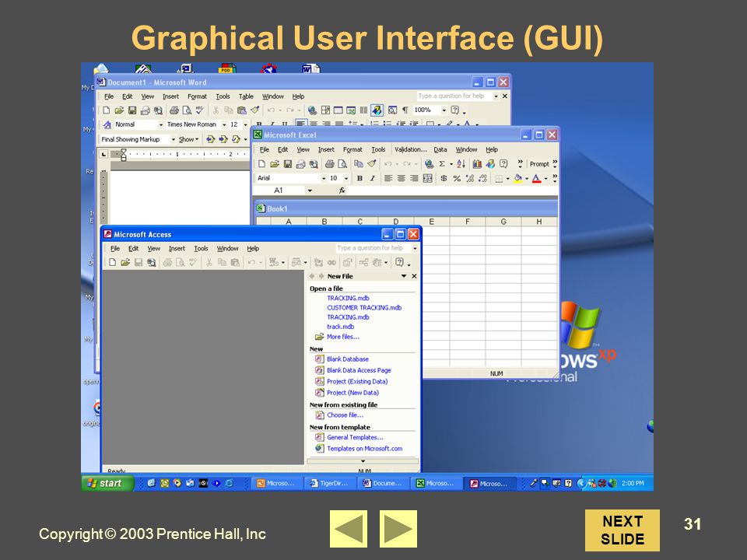
Task: Toggle Align Left in Excel toolbar
Action: (388, 178)
